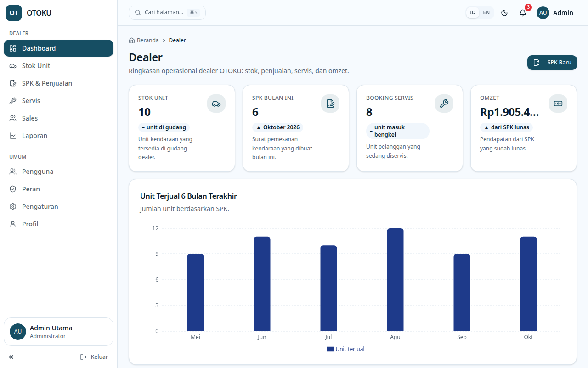Open the Sales menu item
The height and width of the screenshot is (368, 588).
(x=58, y=118)
